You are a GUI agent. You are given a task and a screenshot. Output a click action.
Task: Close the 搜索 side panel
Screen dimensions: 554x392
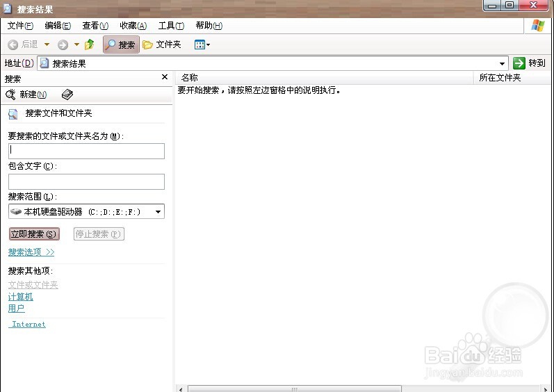[165, 77]
